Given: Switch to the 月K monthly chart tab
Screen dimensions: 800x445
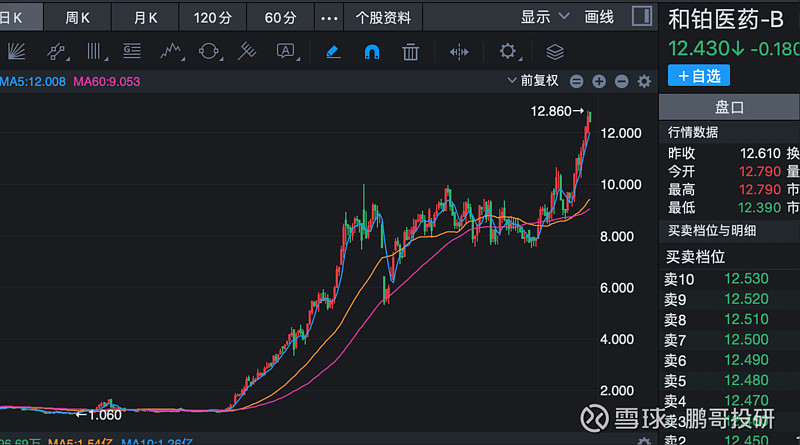Looking at the screenshot, I should (x=145, y=17).
